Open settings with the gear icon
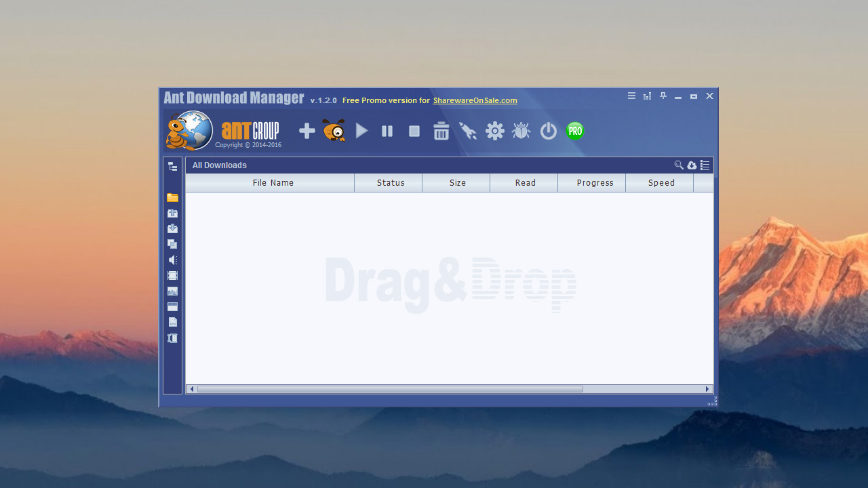This screenshot has height=488, width=868. 495,131
